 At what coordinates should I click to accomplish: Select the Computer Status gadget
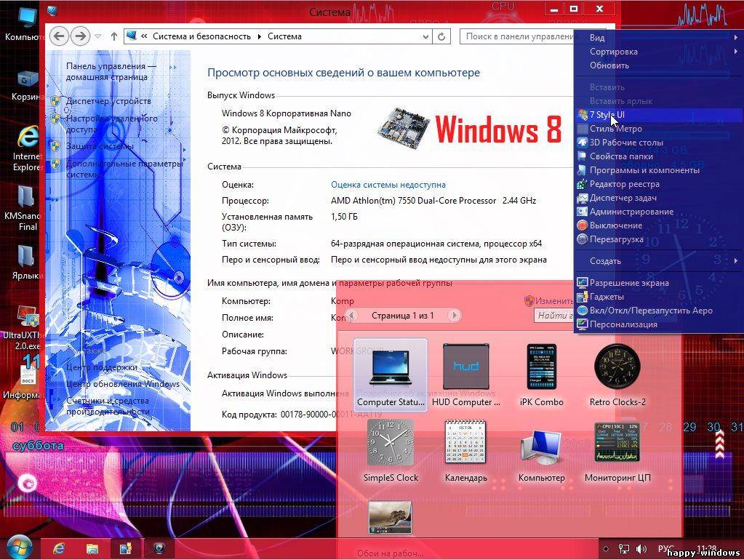point(391,375)
